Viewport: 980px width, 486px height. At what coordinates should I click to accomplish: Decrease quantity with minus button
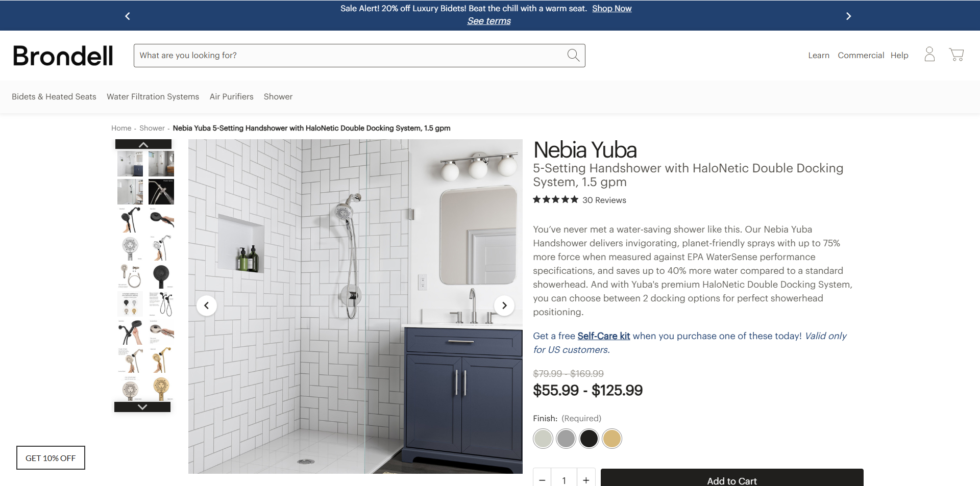542,480
